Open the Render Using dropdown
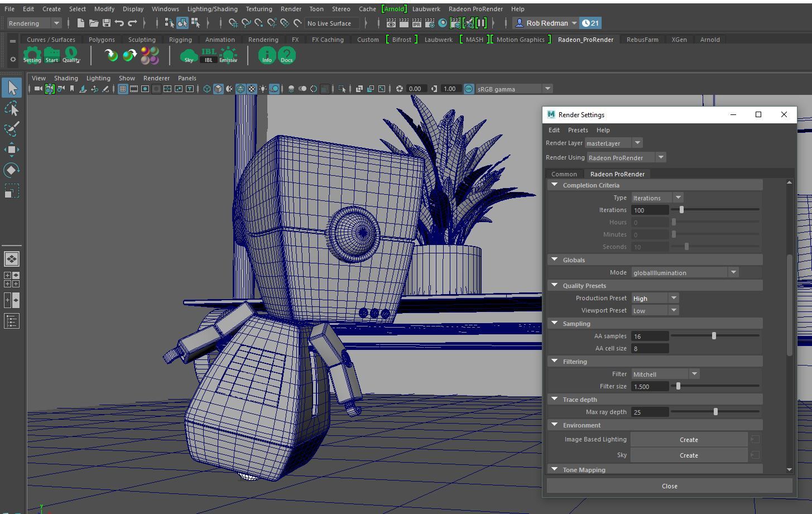Viewport: 812px width, 514px height. [626, 157]
